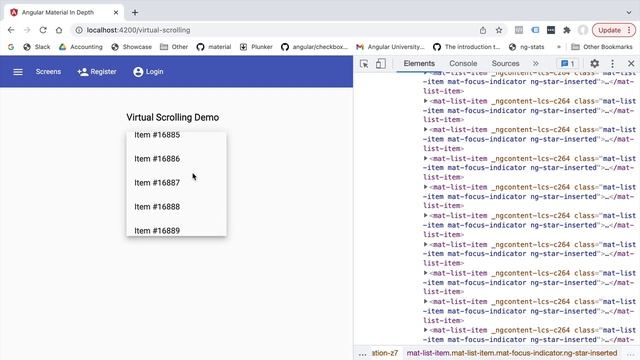Click the Update button in Chrome
Screen dimensions: 640x360
tap(613, 30)
